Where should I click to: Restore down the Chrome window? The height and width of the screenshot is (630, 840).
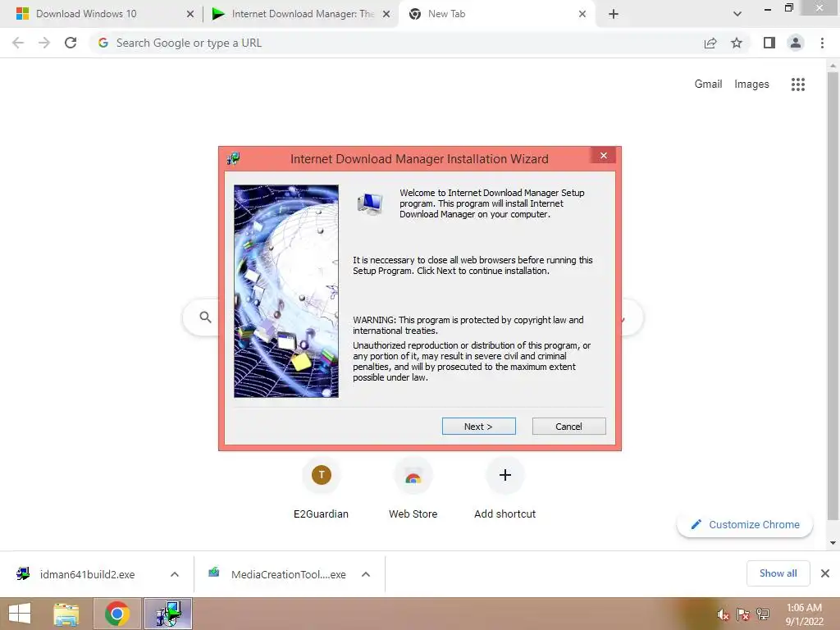(788, 7)
